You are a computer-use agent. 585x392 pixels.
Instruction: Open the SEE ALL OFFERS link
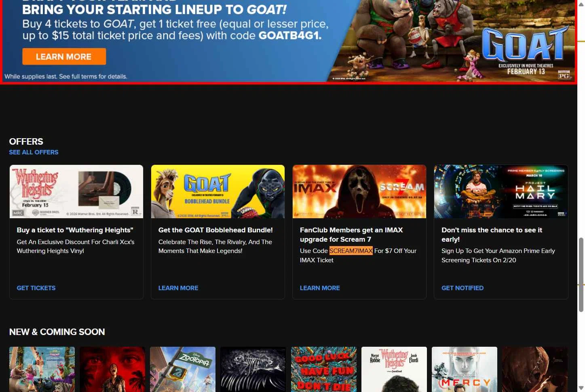click(x=34, y=152)
